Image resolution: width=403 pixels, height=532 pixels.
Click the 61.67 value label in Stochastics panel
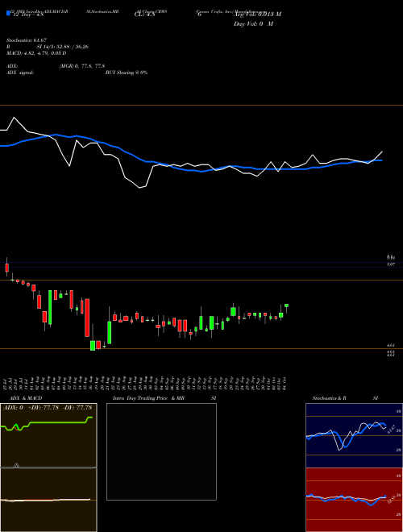(391, 429)
